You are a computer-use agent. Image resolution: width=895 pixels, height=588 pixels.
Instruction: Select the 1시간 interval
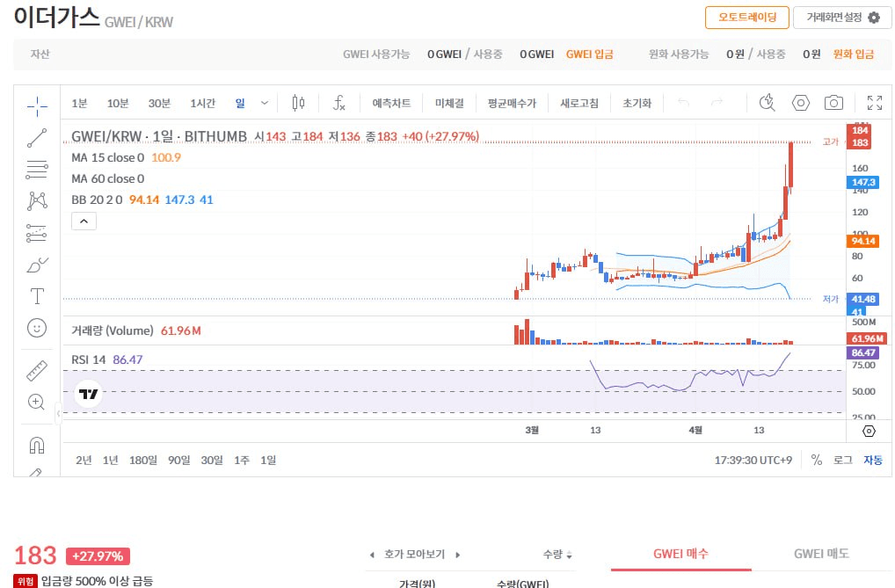202,103
